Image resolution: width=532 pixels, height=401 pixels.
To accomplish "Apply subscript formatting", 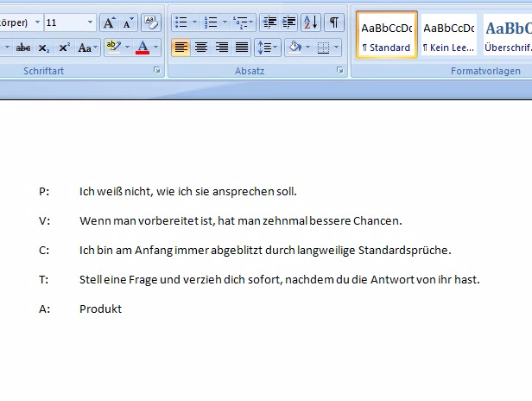I will click(44, 48).
